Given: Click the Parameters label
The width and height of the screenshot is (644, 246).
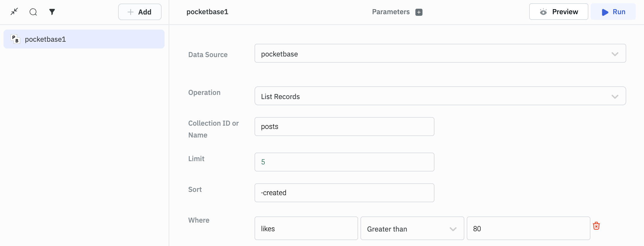Looking at the screenshot, I should click(391, 12).
